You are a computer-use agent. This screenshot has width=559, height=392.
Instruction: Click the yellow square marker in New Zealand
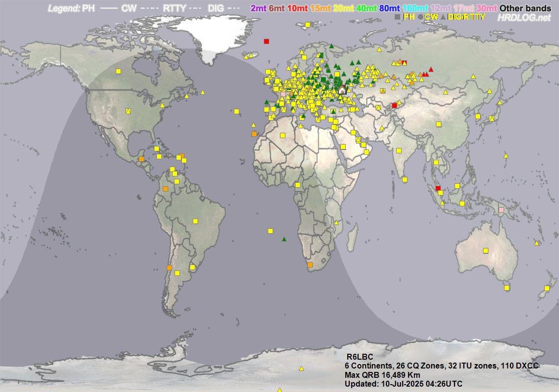click(547, 288)
